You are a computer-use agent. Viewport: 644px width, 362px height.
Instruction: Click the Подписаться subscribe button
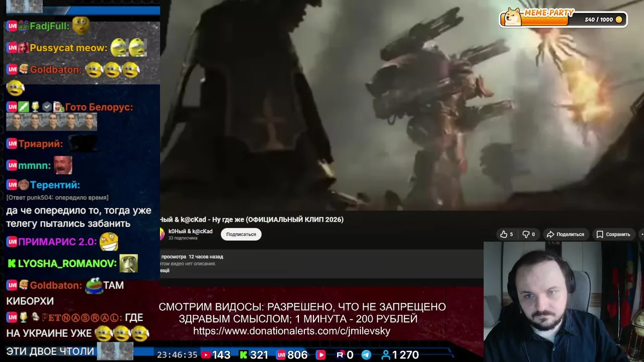[x=241, y=234]
